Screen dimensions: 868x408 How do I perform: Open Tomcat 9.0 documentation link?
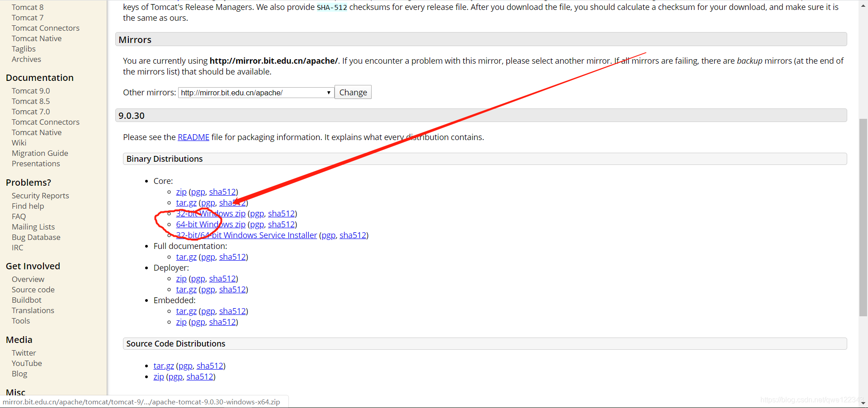[31, 91]
